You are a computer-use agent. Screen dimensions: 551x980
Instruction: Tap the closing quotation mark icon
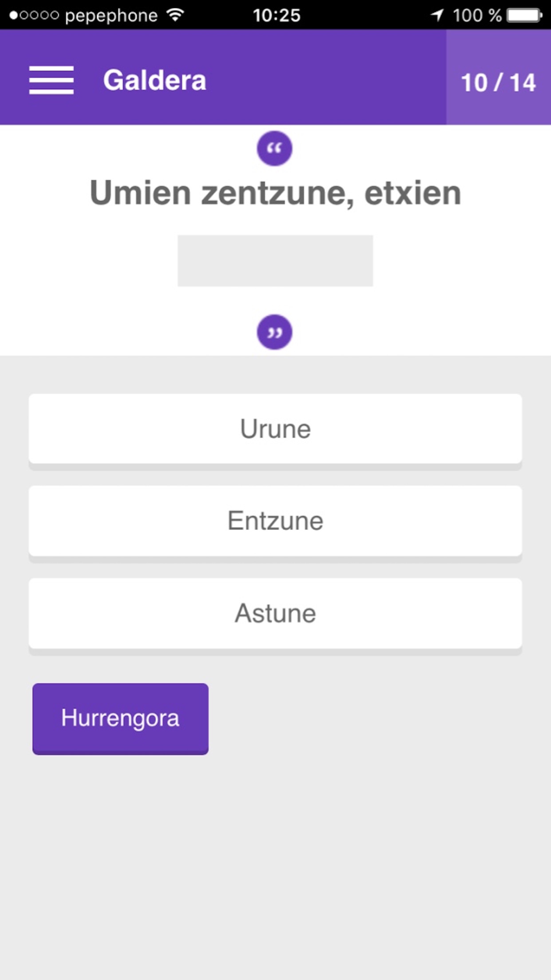[x=274, y=332]
